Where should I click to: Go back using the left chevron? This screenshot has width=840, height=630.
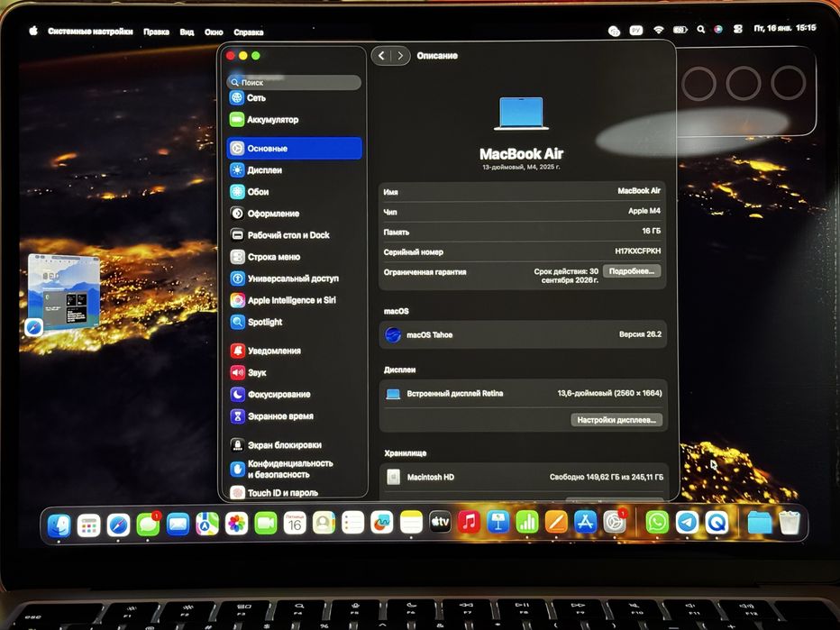(381, 56)
